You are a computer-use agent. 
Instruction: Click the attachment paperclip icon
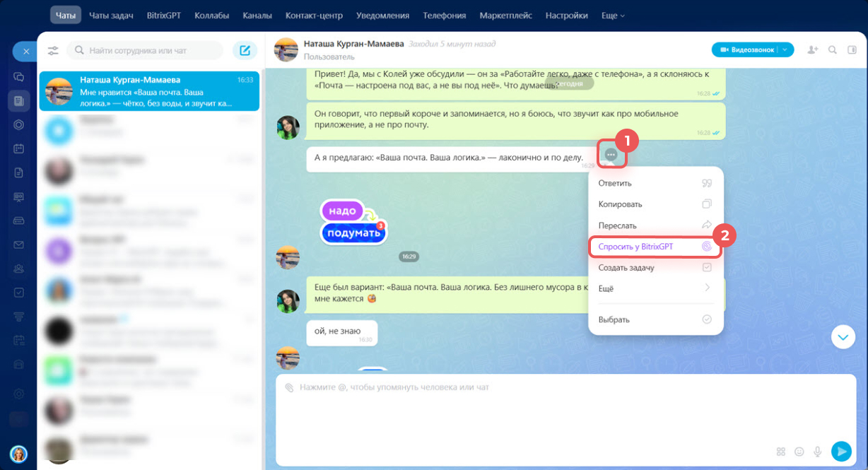point(288,387)
